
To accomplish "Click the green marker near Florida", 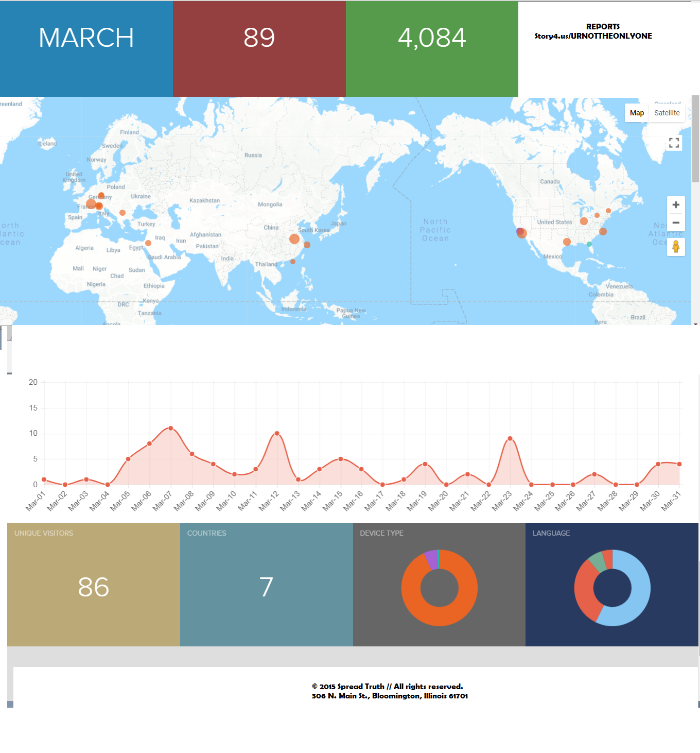I will click(x=589, y=244).
